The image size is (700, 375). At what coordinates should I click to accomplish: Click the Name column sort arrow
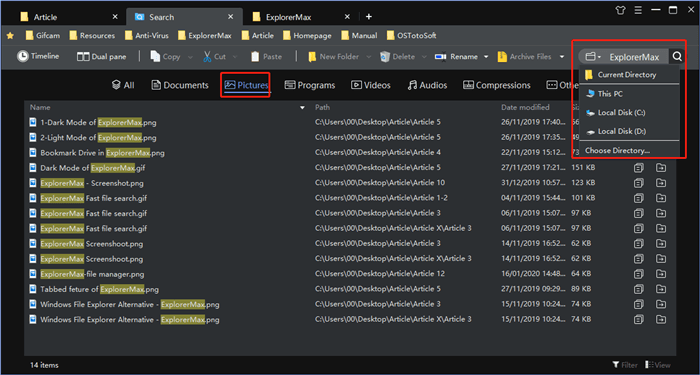[x=303, y=108]
